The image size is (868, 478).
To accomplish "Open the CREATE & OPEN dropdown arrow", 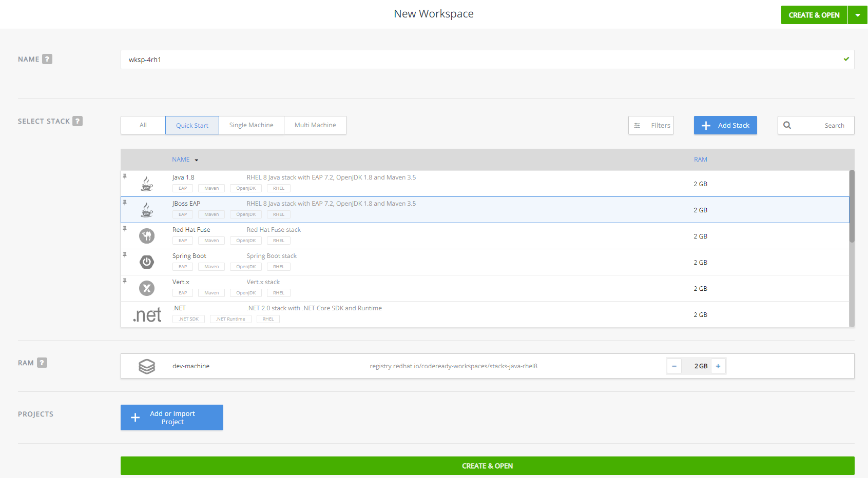I will (x=858, y=15).
